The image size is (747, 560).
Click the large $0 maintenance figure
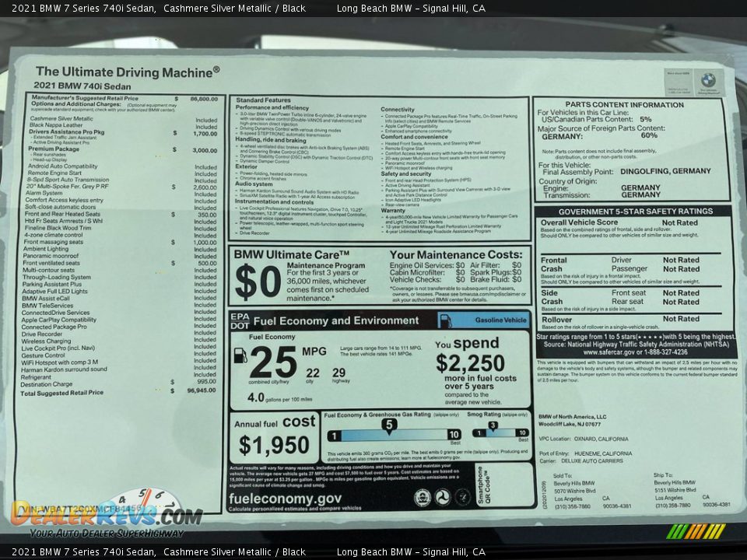[258, 282]
